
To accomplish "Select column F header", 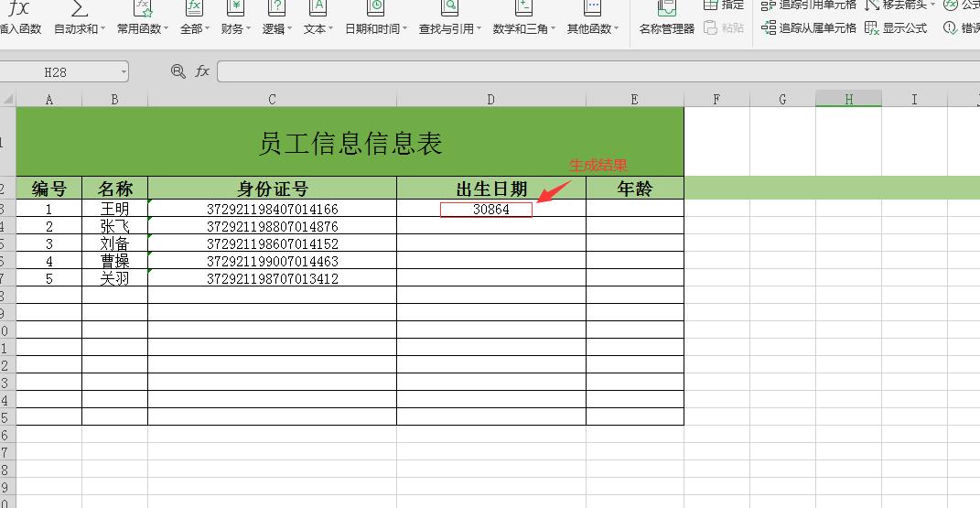I will (x=716, y=99).
